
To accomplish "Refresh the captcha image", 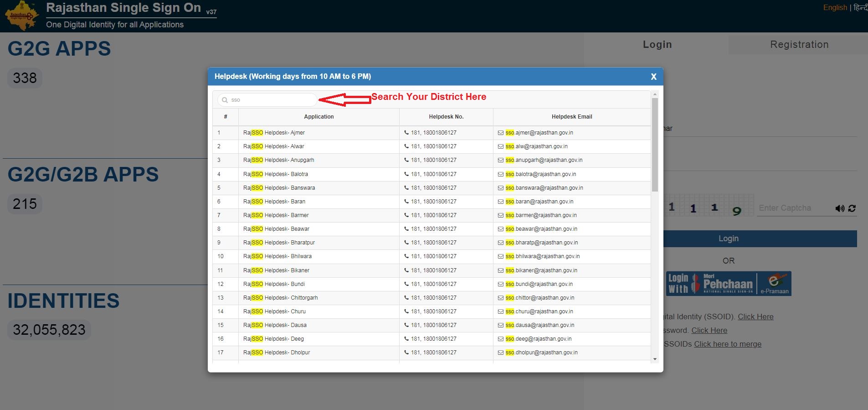I will (x=852, y=208).
